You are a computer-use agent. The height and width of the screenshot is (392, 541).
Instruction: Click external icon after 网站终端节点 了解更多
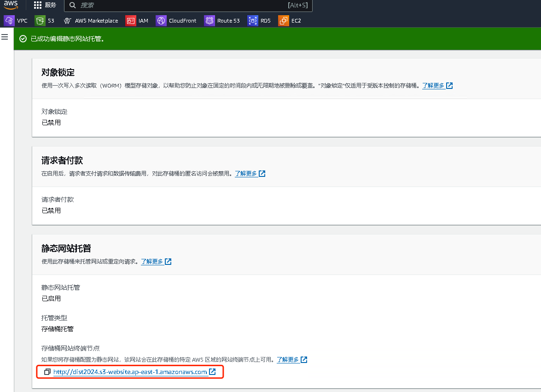[x=304, y=360]
